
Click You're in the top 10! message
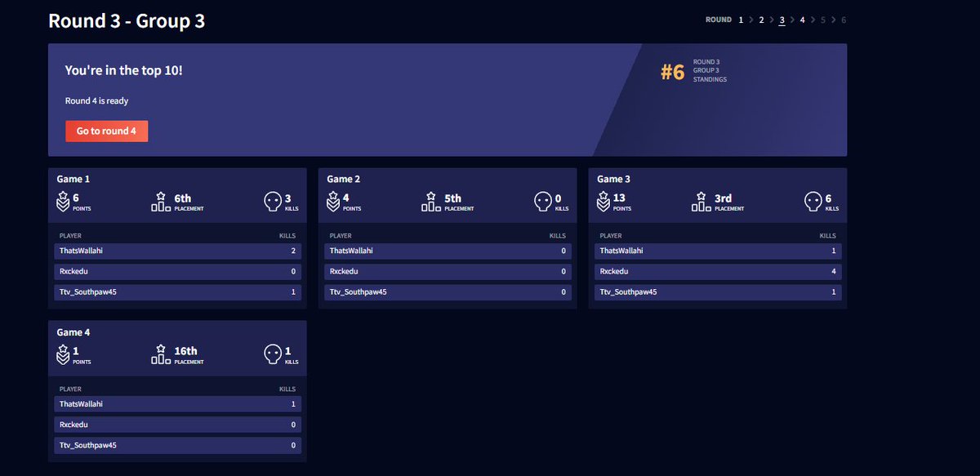(124, 71)
